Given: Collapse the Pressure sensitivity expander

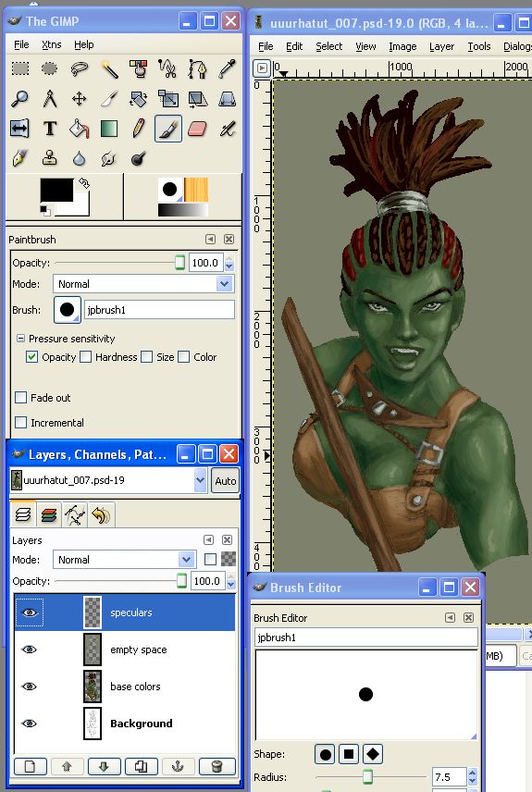Looking at the screenshot, I should click(20, 339).
